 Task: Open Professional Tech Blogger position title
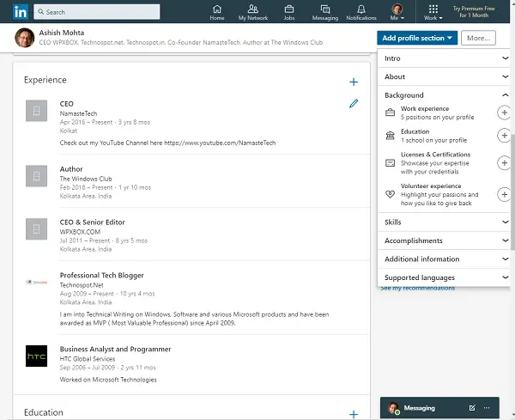click(102, 275)
